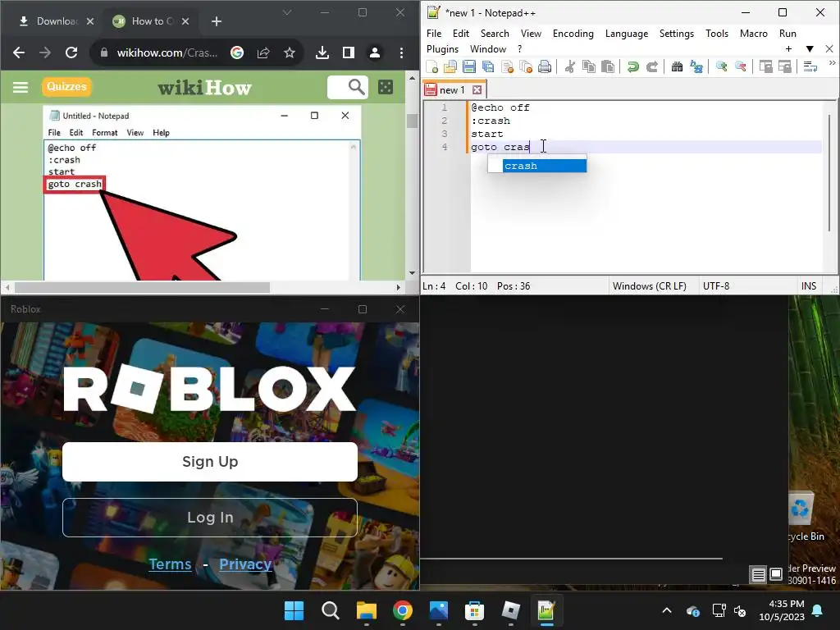Viewport: 840px width, 630px height.
Task: Click the wikiHow random article dice icon
Action: point(386,87)
